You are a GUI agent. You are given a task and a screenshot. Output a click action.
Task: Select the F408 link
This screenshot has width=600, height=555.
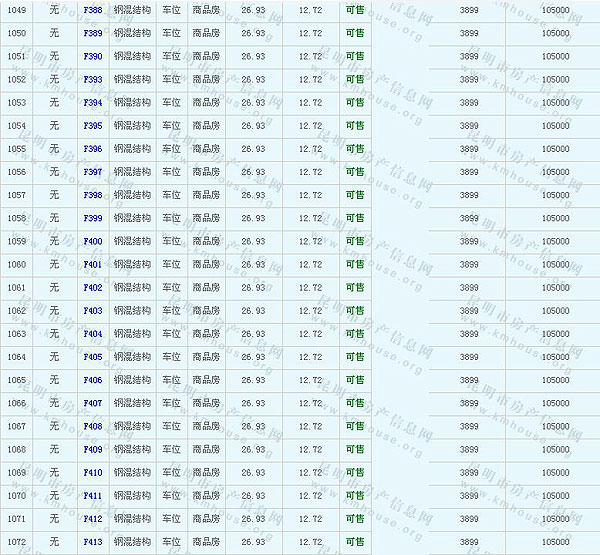tap(93, 426)
